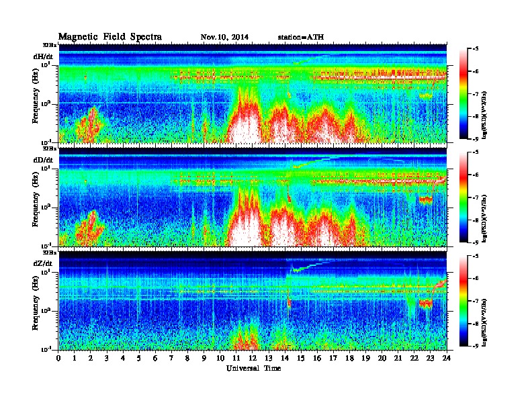Click the -9 value on the dH/dt colorbar

coord(476,139)
